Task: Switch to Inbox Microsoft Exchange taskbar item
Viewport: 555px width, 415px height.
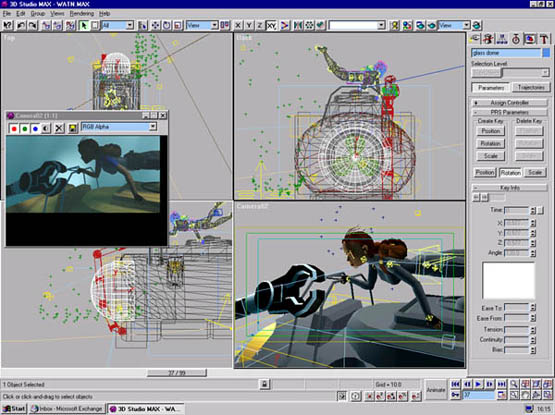Action: [67, 409]
